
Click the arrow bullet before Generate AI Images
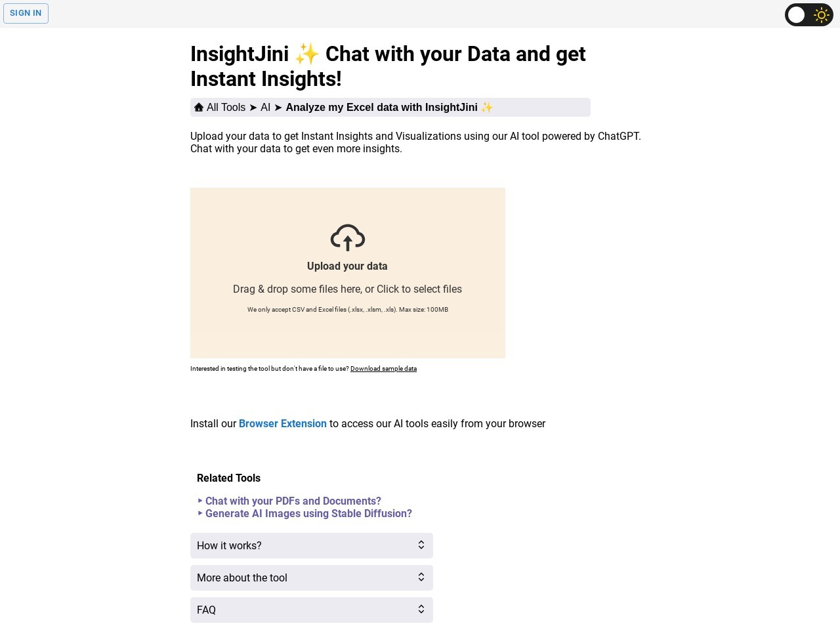(200, 513)
